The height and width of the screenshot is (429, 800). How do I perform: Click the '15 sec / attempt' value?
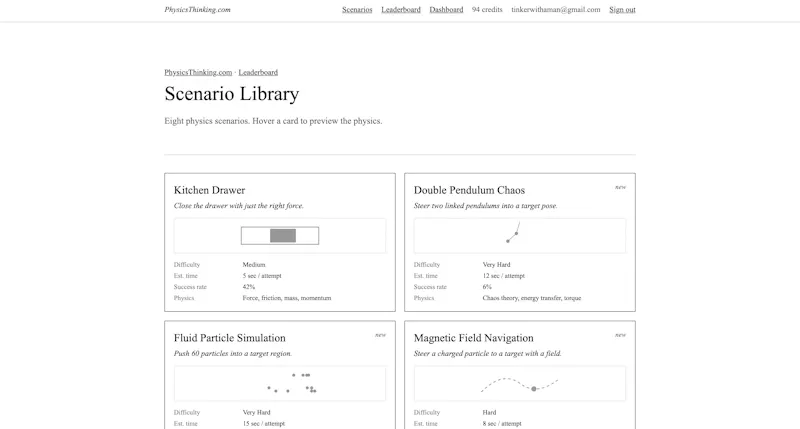tap(263, 424)
